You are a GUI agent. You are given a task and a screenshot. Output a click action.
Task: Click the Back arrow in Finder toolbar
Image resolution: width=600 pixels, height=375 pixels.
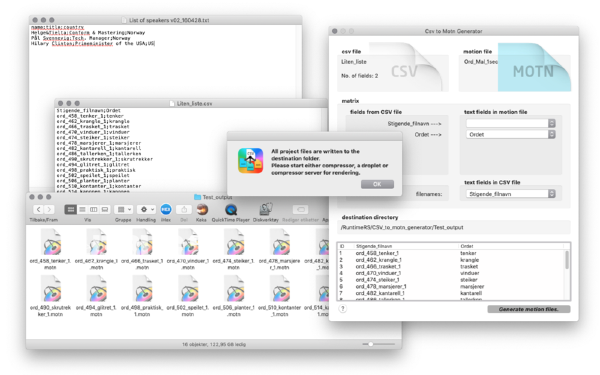tap(38, 209)
